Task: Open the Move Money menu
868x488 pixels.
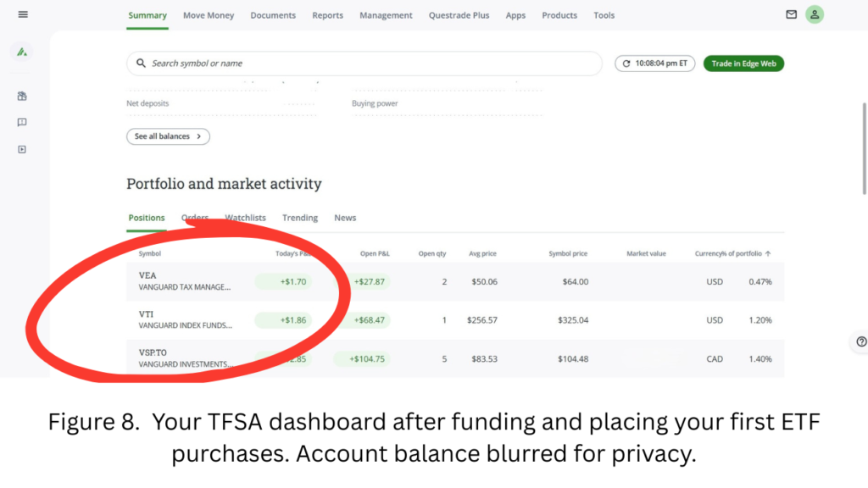Action: point(208,14)
